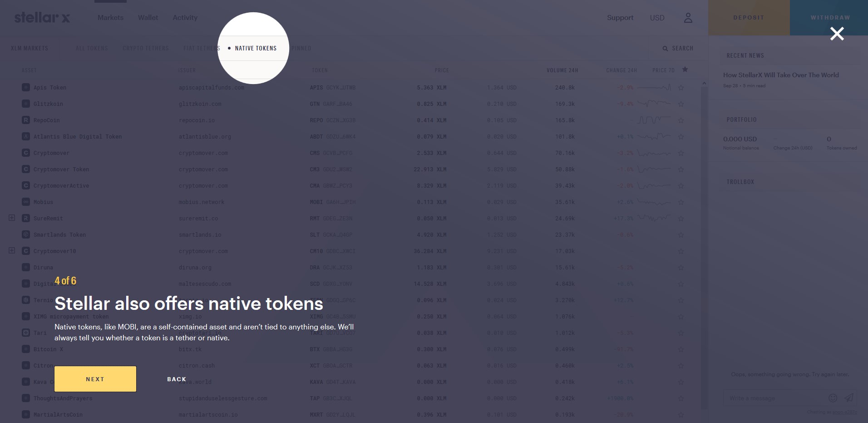Click the yellow Next button
This screenshot has height=423, width=868.
coord(95,379)
